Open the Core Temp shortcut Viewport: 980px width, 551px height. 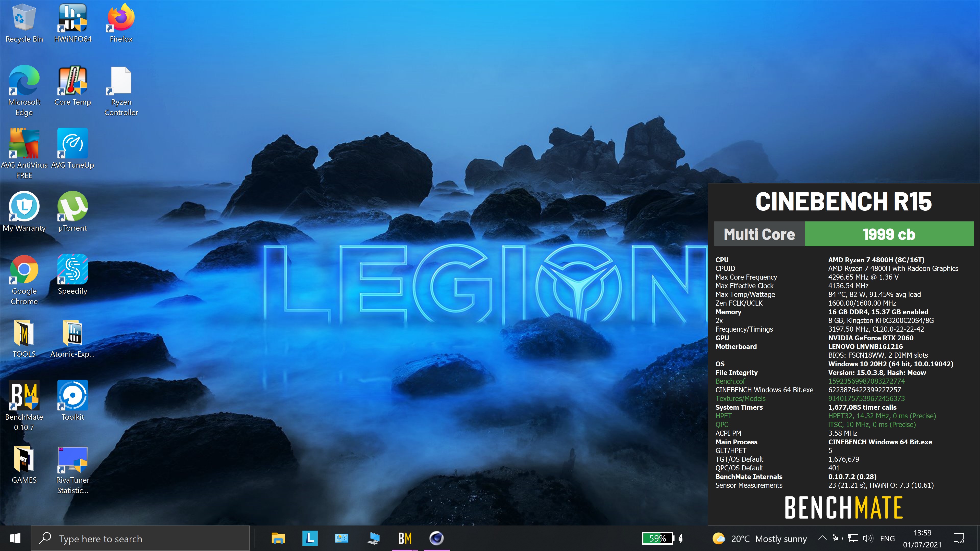(x=72, y=86)
